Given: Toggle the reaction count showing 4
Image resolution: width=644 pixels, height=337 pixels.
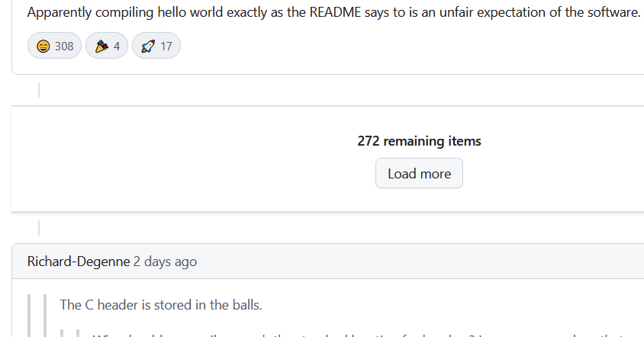Looking at the screenshot, I should tap(117, 47).
